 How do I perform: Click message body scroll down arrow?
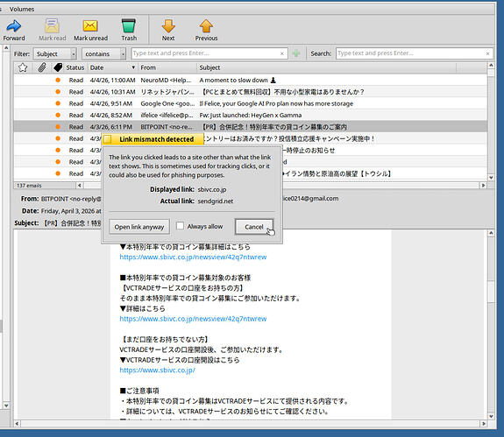pyautogui.click(x=491, y=417)
